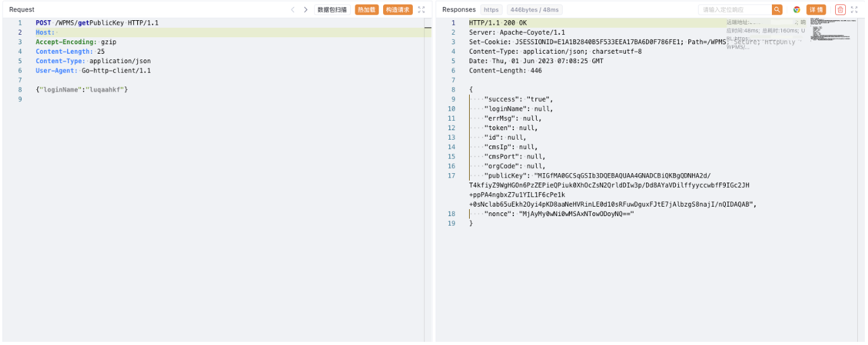Click the https tag in Responses
The width and height of the screenshot is (868, 345).
click(491, 9)
